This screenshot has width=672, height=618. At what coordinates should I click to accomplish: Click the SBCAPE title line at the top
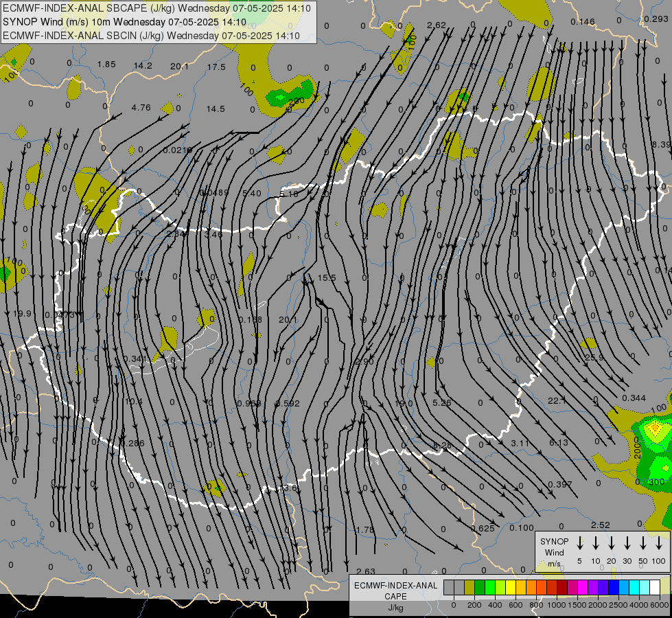click(157, 8)
